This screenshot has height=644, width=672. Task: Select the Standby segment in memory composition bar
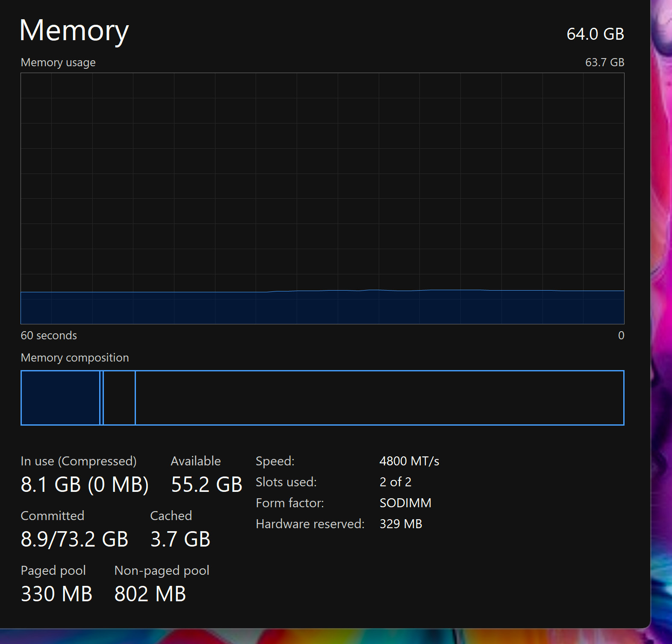point(119,398)
